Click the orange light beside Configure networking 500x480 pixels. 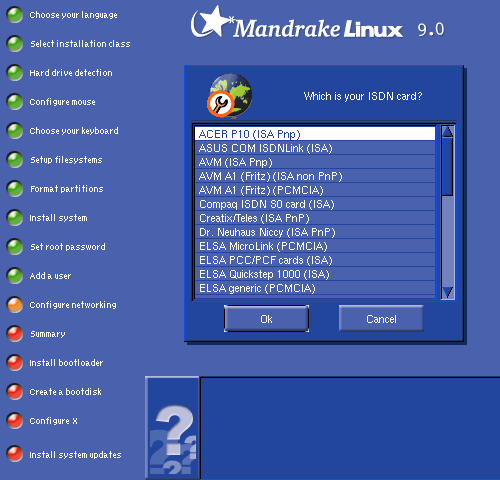15,305
